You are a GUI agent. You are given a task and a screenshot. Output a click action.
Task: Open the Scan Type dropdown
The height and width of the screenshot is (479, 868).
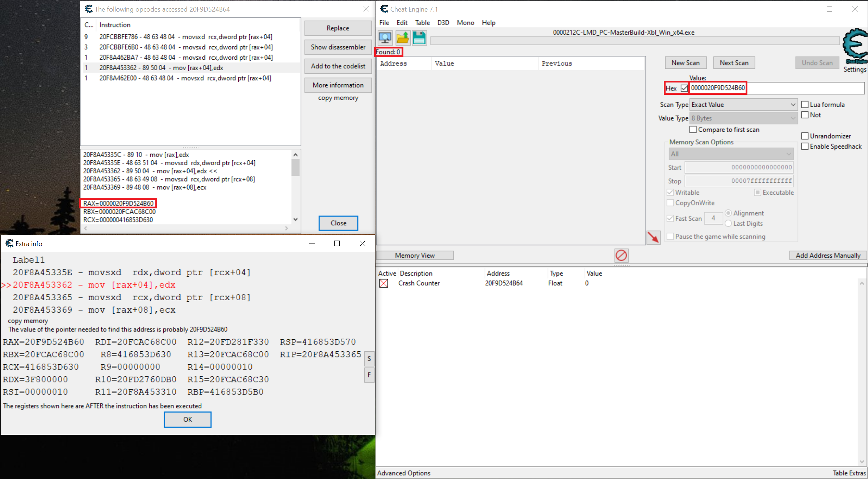point(743,105)
